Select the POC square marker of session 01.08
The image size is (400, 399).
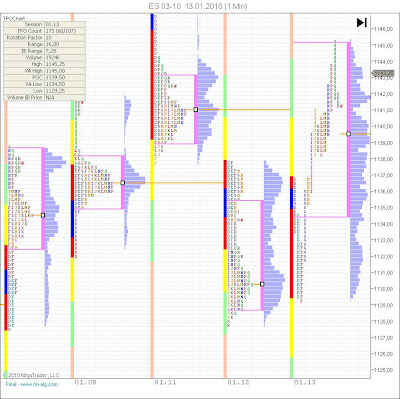coord(123,183)
